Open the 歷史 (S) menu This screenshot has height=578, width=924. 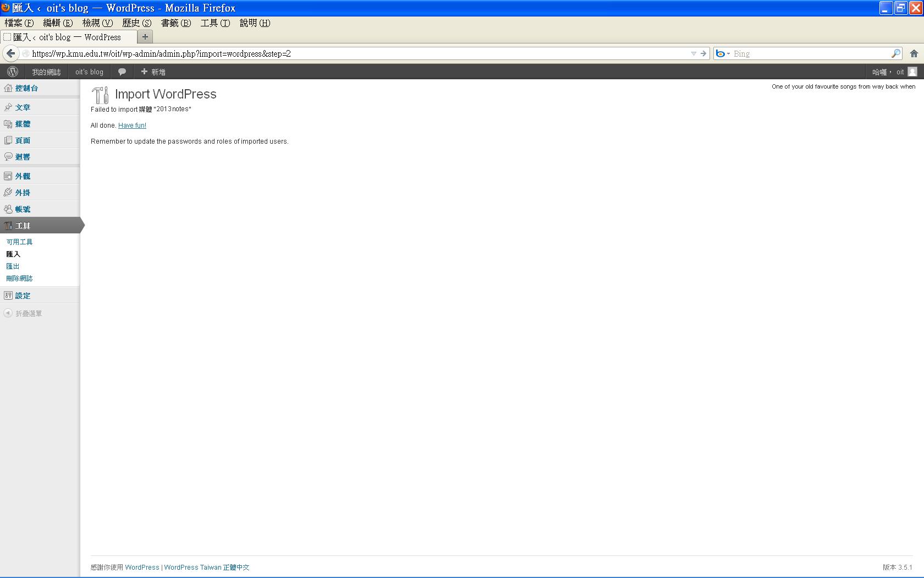pyautogui.click(x=136, y=23)
